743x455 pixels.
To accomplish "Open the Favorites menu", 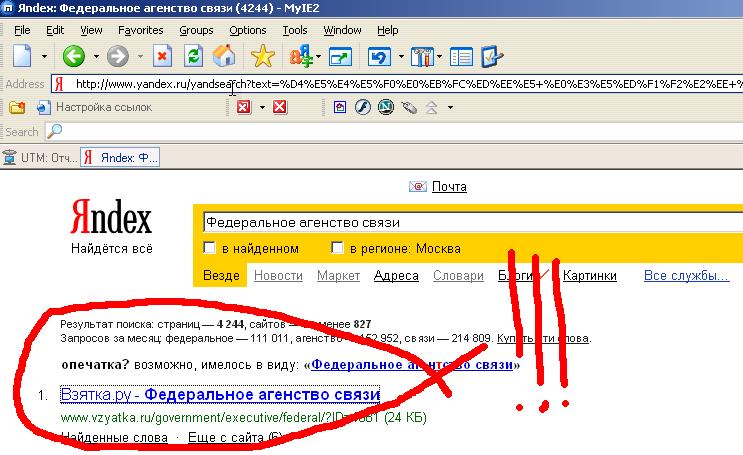I will (141, 30).
